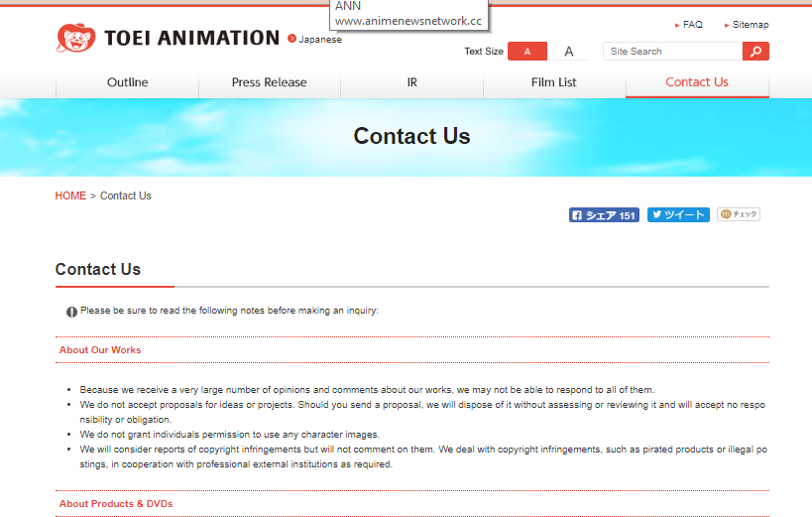Click the 'About Our Works' heading
812x517 pixels.
tap(100, 350)
